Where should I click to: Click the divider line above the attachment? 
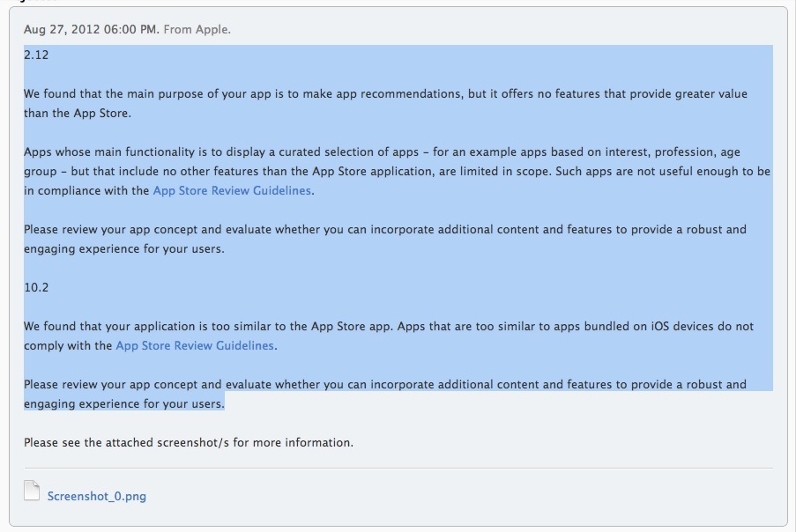tap(398, 468)
